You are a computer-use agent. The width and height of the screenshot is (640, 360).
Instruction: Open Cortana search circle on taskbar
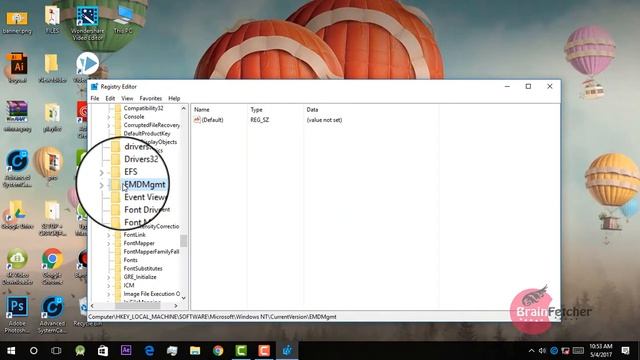tap(34, 351)
